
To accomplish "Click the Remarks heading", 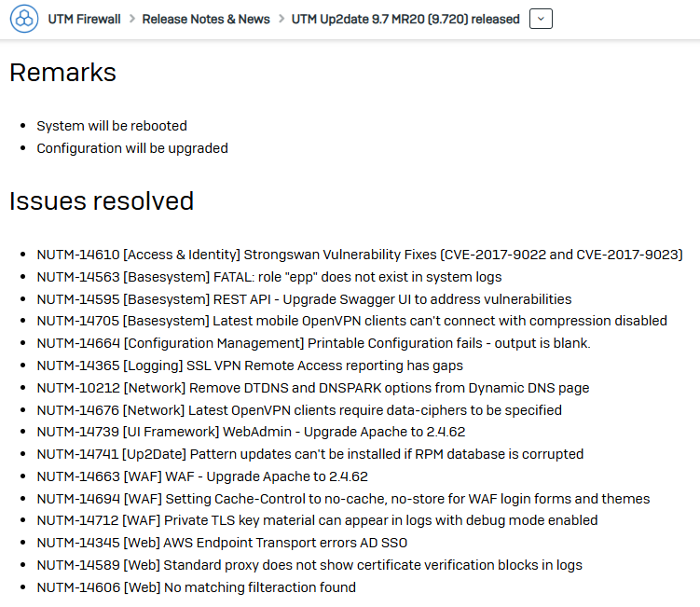I will tap(63, 73).
